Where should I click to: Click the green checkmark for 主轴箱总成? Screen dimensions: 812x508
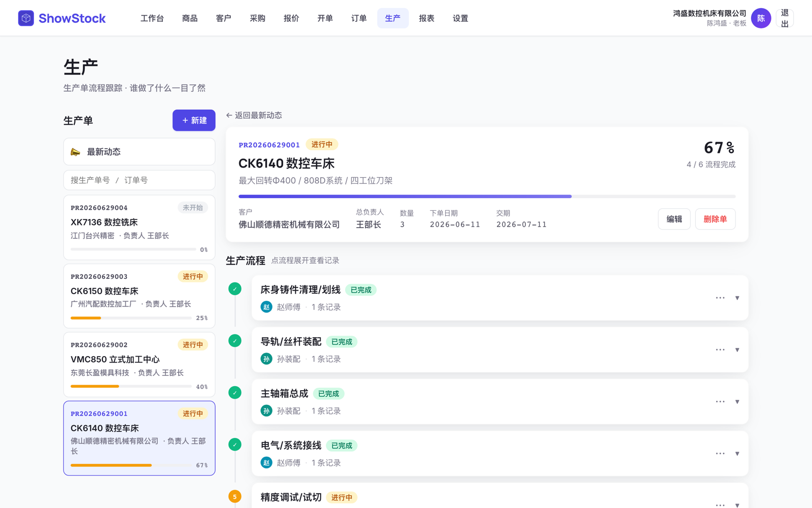pos(235,393)
